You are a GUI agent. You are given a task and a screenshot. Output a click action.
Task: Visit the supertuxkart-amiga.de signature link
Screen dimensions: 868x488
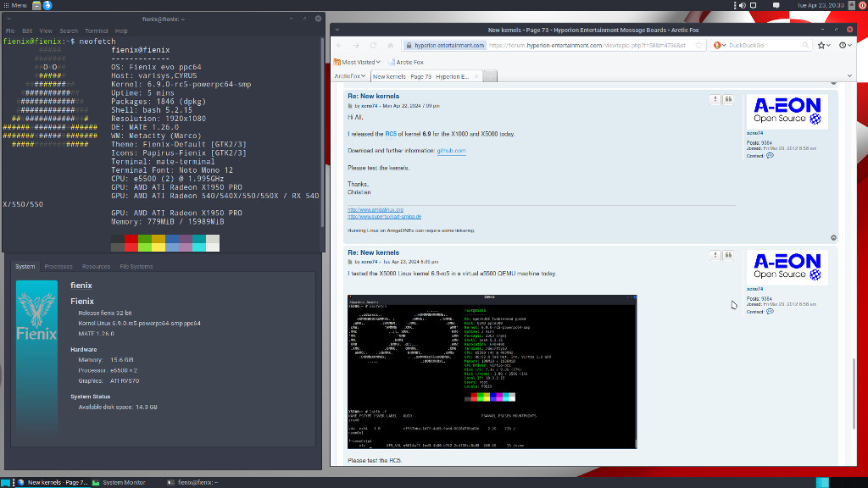click(384, 216)
